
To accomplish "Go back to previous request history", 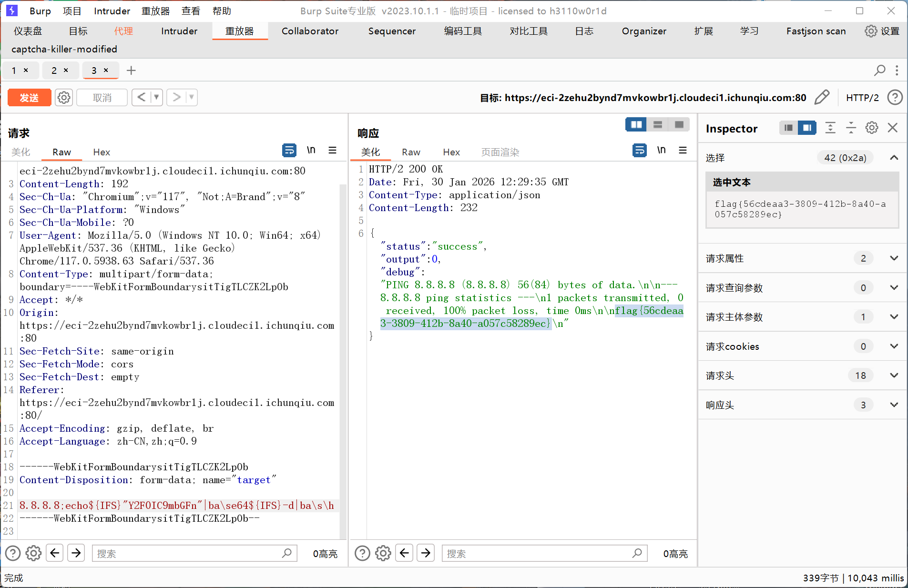I will 142,97.
